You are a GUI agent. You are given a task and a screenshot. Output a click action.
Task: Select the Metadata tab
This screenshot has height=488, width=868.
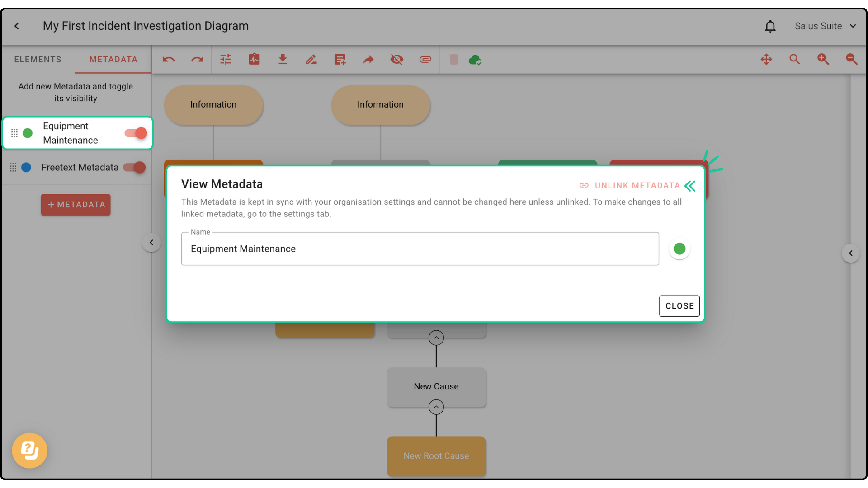113,59
